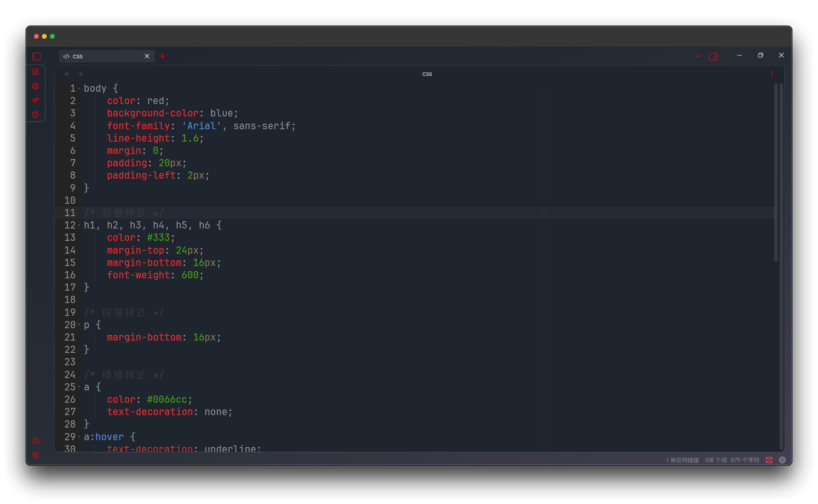
Task: Click the smiley face ribbon icon
Action: pos(36,114)
